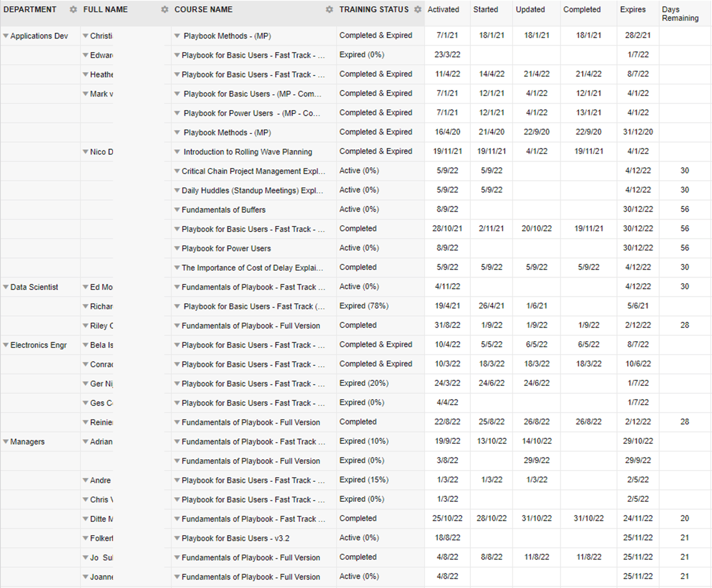Screen dimensions: 712x588
Task: Collapse the Mark v name row
Action: (86, 94)
